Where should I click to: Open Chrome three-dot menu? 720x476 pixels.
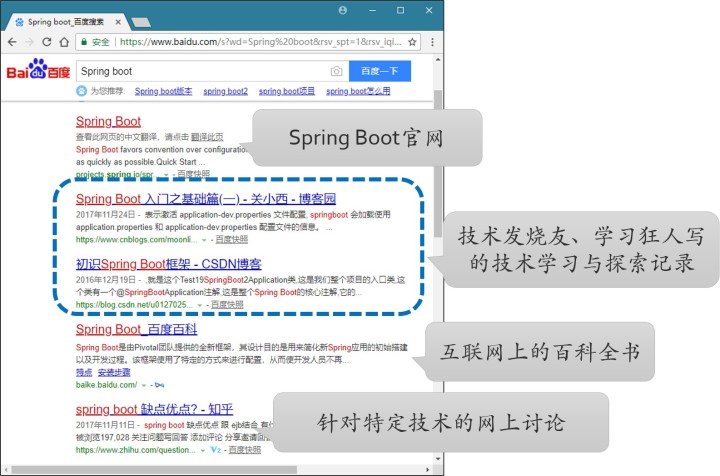pyautogui.click(x=433, y=42)
